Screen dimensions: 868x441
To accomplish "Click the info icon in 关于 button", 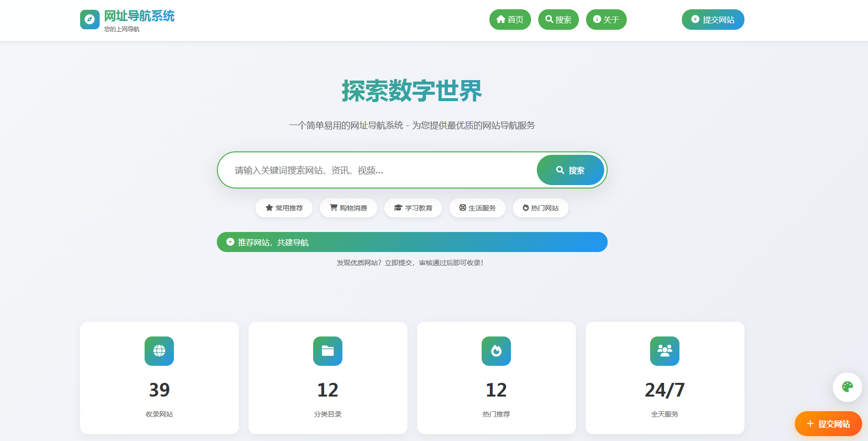I will pyautogui.click(x=596, y=20).
